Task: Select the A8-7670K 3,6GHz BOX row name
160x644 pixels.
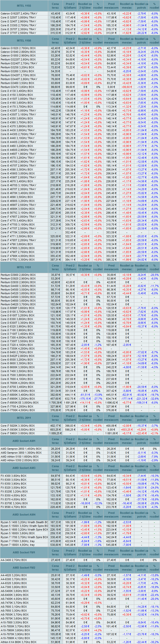Action: pyautogui.click(x=15, y=618)
